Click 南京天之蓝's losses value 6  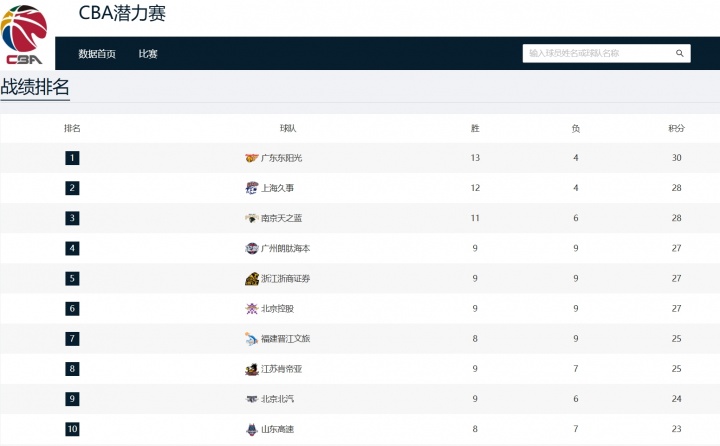click(575, 218)
